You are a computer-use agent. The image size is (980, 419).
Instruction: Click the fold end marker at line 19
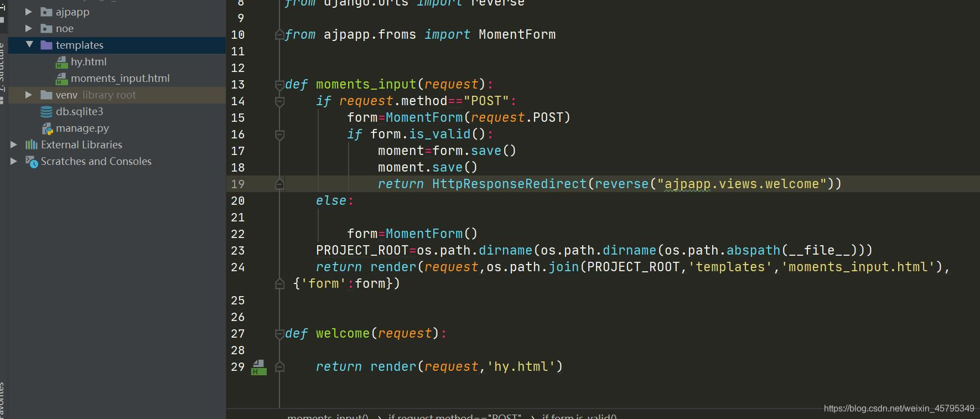(x=279, y=184)
